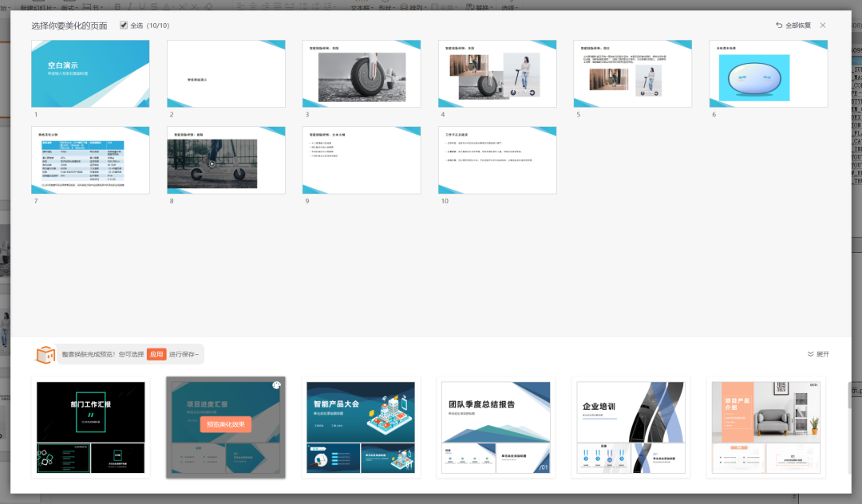Viewport: 862px width, 504px height.
Task: Open 版式 layout dropdown in background toolbar
Action: pyautogui.click(x=69, y=8)
